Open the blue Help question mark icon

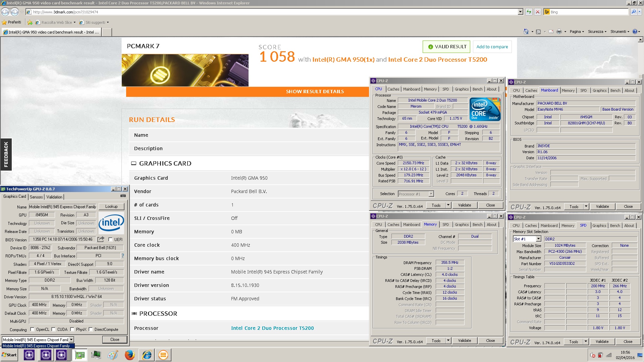click(x=635, y=32)
